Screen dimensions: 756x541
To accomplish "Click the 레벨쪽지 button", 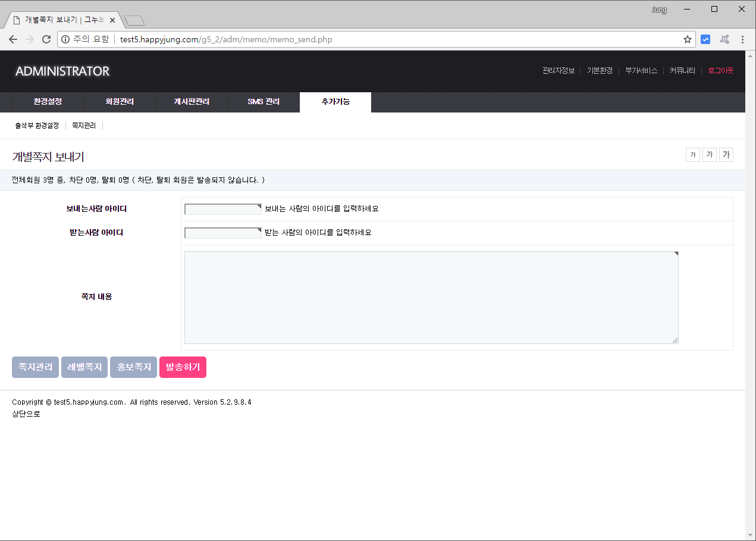I will pyautogui.click(x=84, y=367).
